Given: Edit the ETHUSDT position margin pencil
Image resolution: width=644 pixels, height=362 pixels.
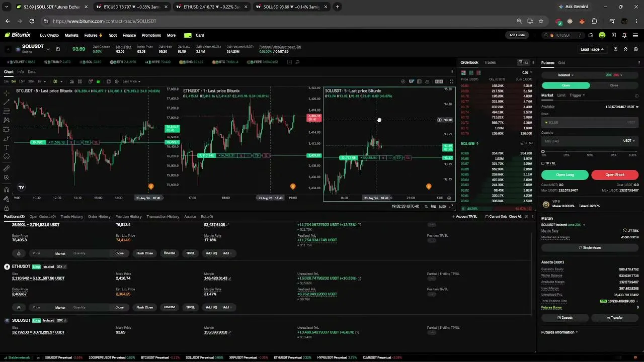Looking at the screenshot, I should point(229,279).
